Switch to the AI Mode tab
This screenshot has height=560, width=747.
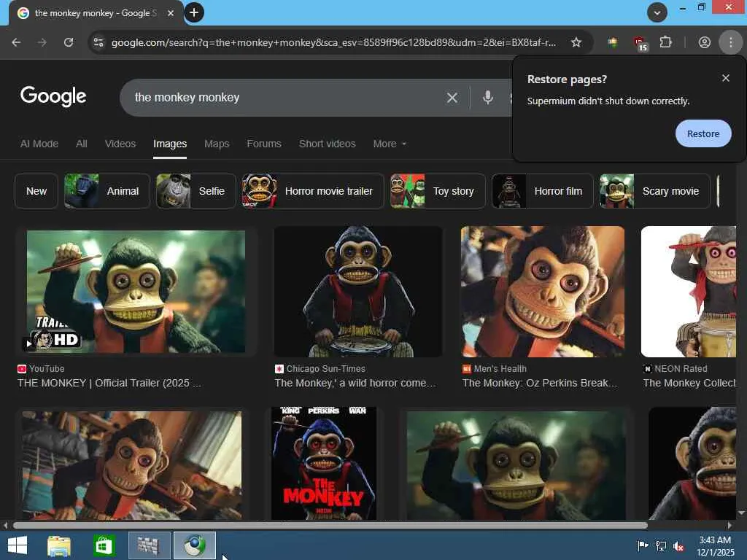[x=39, y=144]
